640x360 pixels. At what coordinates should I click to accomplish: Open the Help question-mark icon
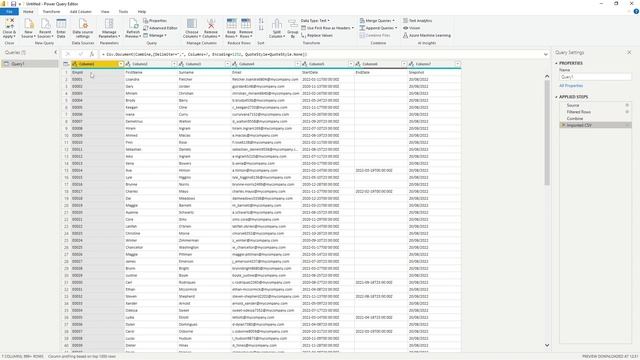pyautogui.click(x=636, y=12)
